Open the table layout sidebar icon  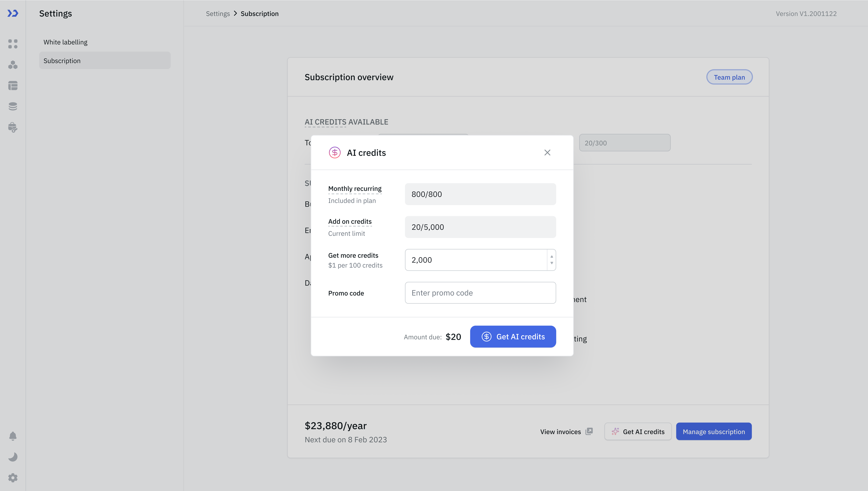(13, 86)
